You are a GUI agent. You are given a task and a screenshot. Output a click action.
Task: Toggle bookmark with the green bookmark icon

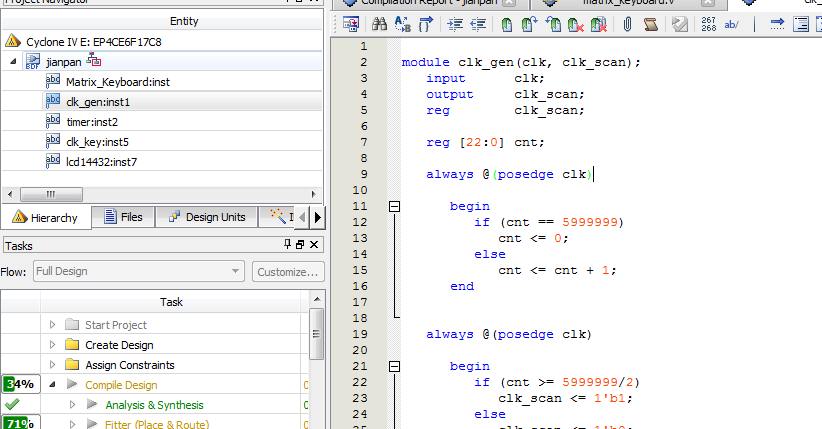(507, 23)
